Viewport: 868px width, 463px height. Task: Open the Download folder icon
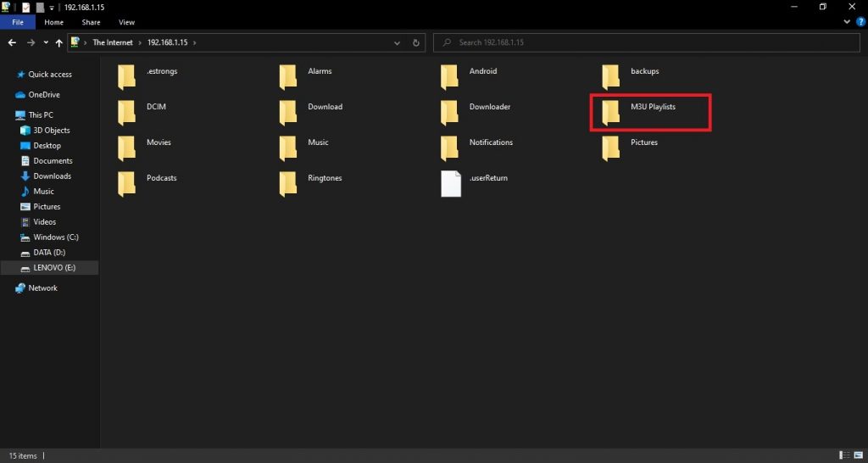point(288,113)
